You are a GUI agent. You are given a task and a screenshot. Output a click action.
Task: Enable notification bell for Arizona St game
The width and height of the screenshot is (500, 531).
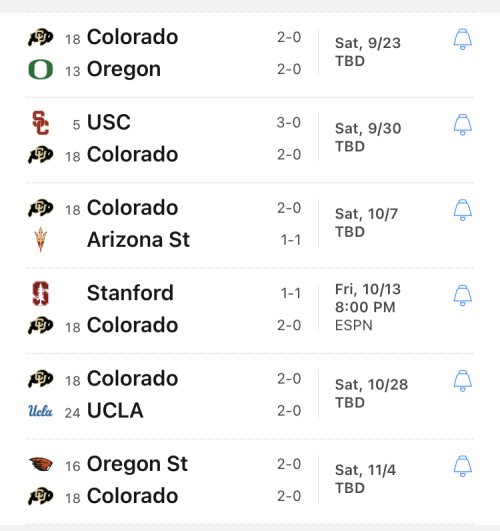(462, 210)
